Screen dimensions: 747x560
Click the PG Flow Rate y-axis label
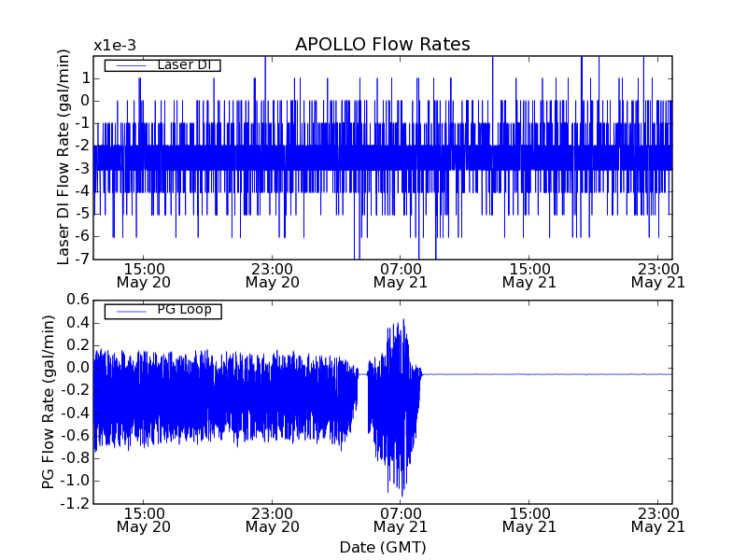49,401
